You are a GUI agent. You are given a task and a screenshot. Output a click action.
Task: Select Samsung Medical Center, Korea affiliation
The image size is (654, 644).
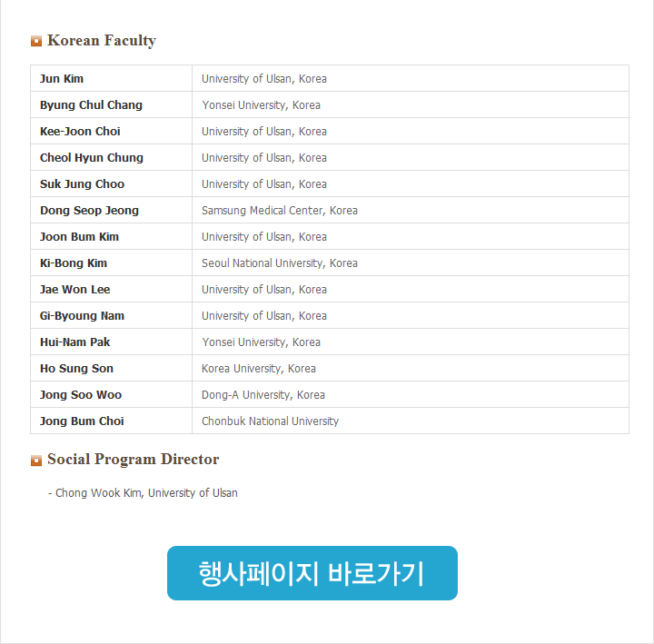point(280,210)
